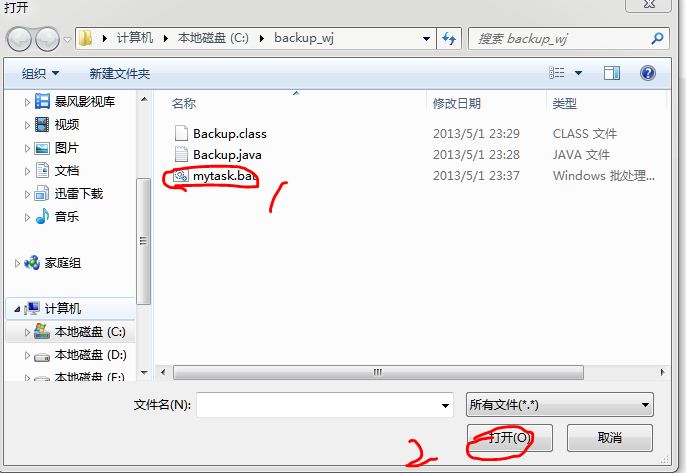686x473 pixels.
Task: Expand the file name history dropdown
Action: (x=445, y=406)
